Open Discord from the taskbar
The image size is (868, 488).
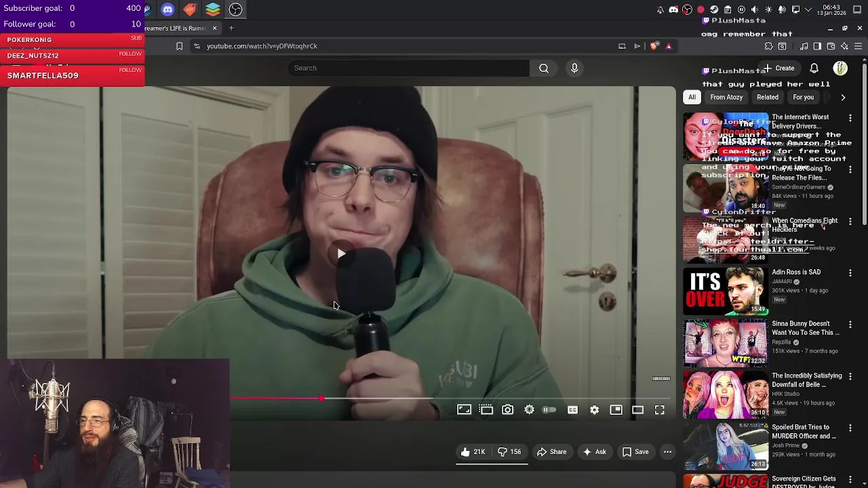[x=167, y=9]
